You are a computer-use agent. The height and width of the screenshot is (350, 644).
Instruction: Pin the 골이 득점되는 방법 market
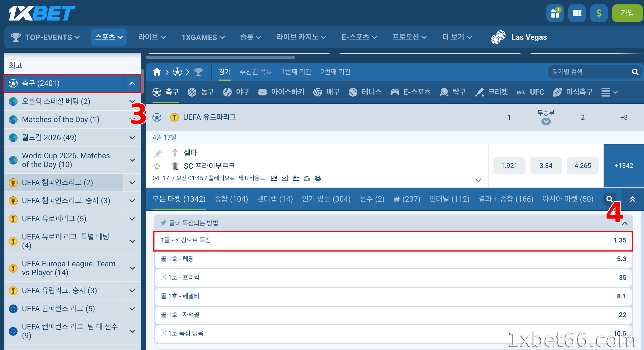point(163,223)
